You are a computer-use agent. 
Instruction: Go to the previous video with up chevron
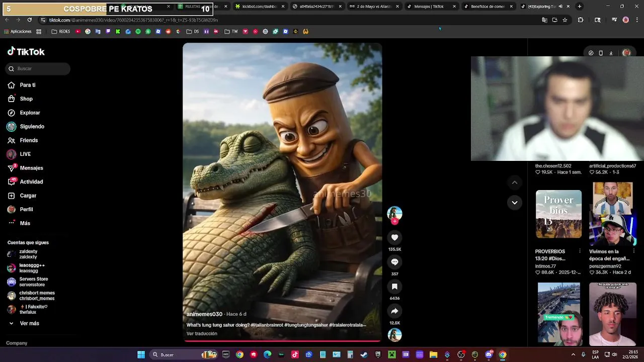[x=514, y=183]
